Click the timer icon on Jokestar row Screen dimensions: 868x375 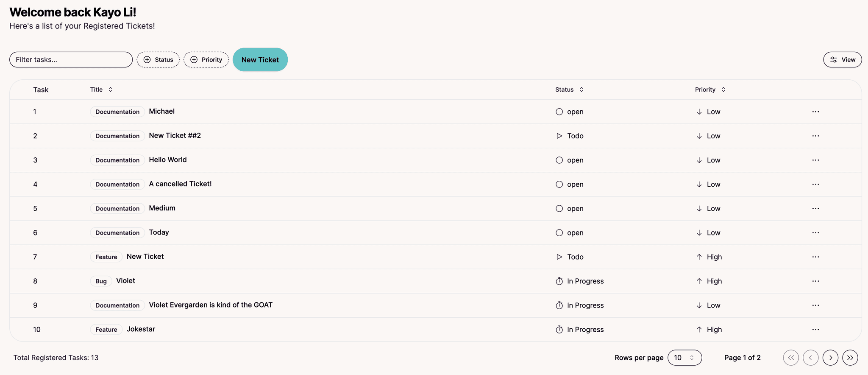pos(559,329)
